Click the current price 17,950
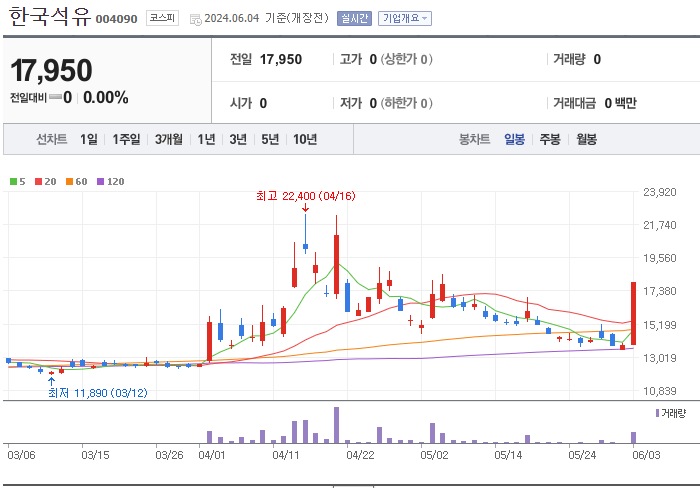Viewport: 700px width, 488px height. 51,71
